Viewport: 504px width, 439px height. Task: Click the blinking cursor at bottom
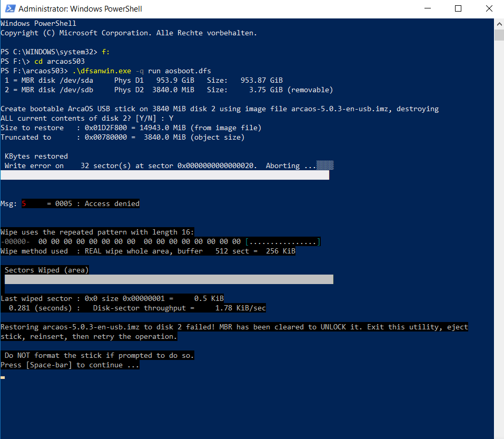point(3,377)
